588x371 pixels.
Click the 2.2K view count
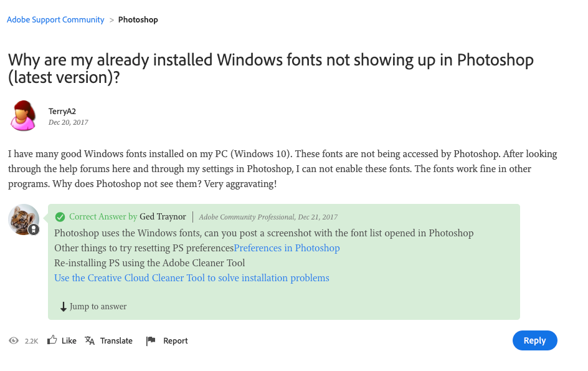(x=30, y=341)
